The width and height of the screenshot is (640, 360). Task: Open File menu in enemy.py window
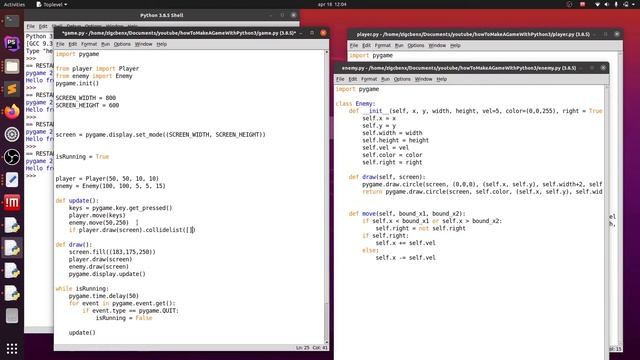pos(340,79)
